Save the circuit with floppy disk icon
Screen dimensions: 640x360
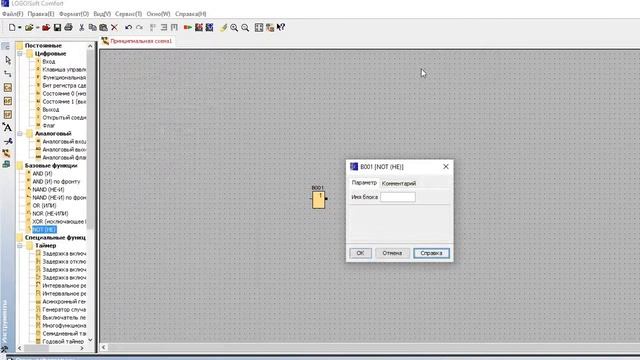(57, 27)
